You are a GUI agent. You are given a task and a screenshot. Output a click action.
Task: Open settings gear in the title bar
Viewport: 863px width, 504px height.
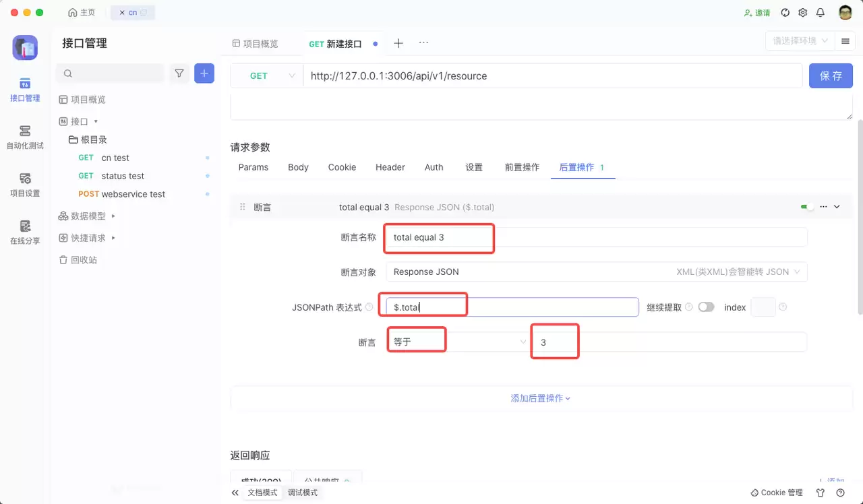click(802, 13)
